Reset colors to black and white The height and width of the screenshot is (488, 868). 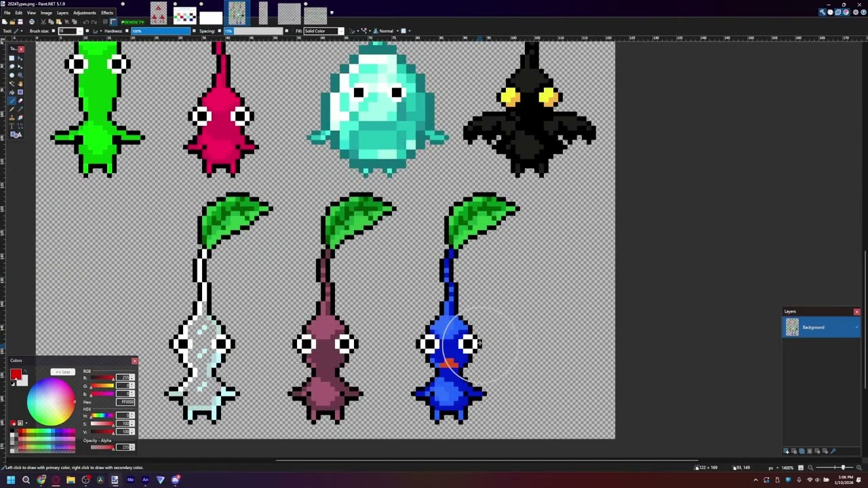(13, 384)
